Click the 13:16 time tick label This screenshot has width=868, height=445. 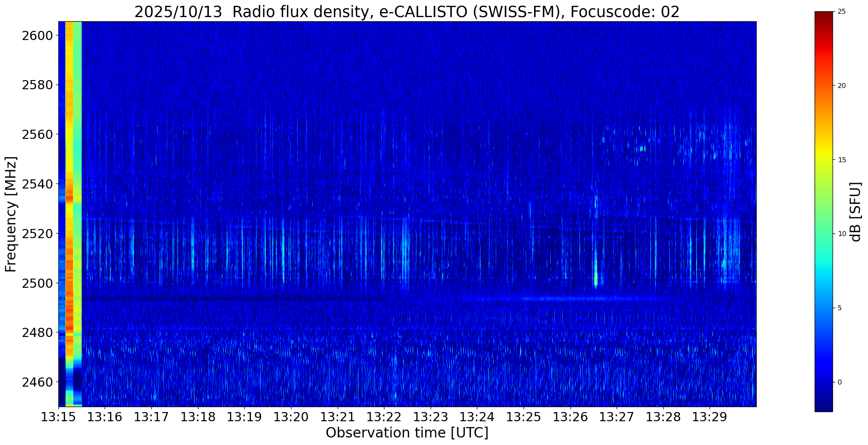105,417
